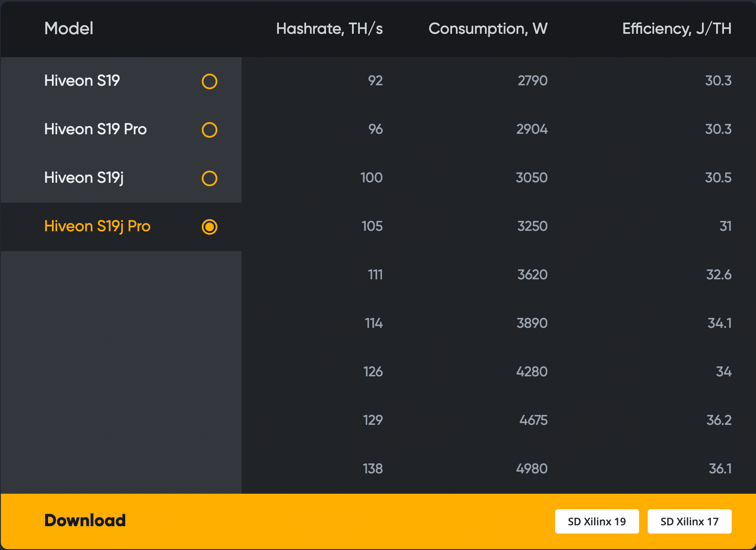Click the selected Hiveon S19j Pro radio

coord(210,227)
